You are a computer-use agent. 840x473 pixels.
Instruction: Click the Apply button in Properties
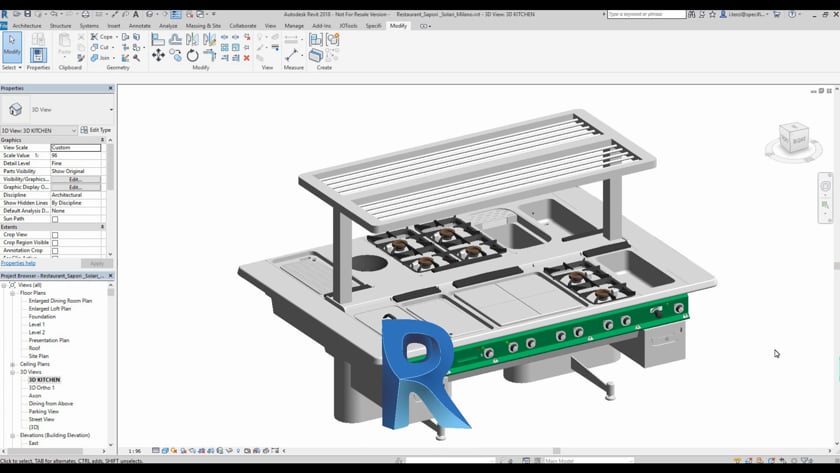point(97,264)
